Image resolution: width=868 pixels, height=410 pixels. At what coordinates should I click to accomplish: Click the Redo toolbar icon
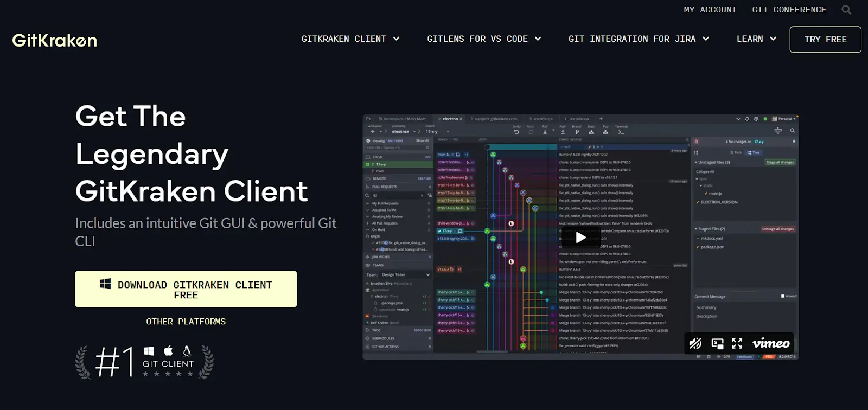[x=531, y=132]
